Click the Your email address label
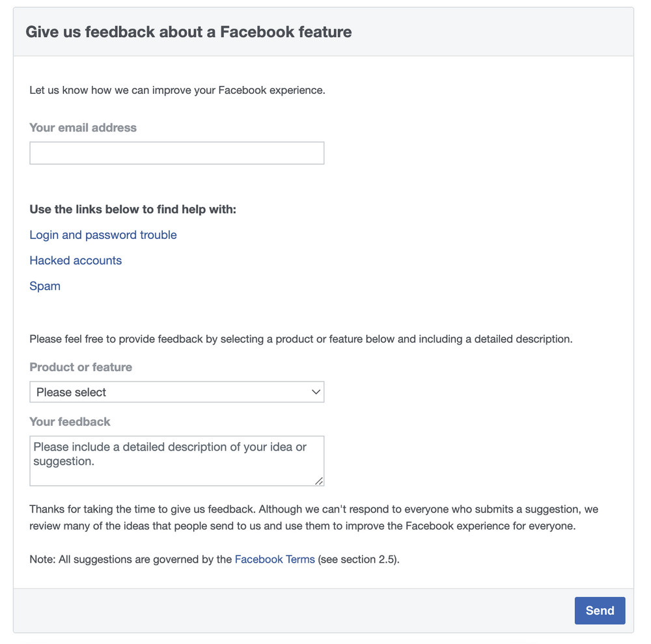The height and width of the screenshot is (644, 651). (83, 128)
